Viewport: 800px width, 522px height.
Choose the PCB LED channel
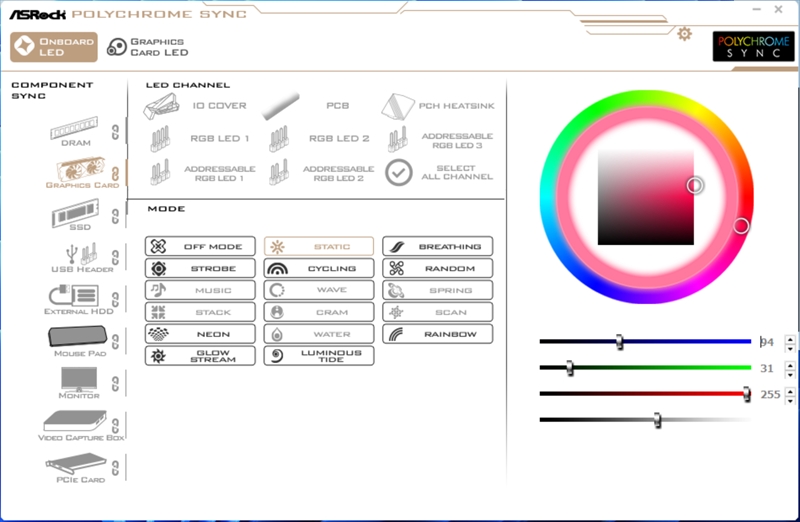coord(306,106)
